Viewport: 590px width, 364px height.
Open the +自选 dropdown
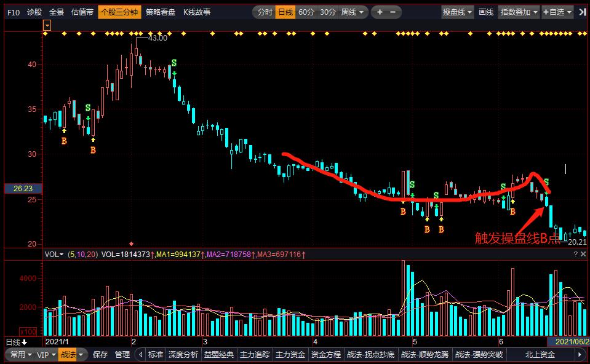point(557,12)
